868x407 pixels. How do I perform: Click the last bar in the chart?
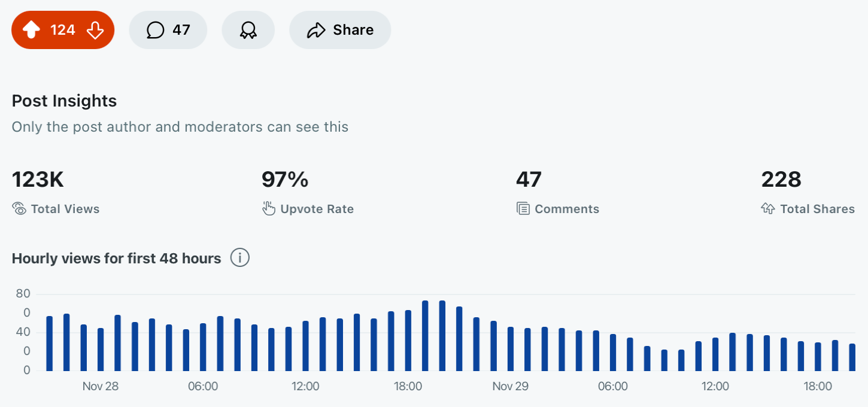[852, 357]
